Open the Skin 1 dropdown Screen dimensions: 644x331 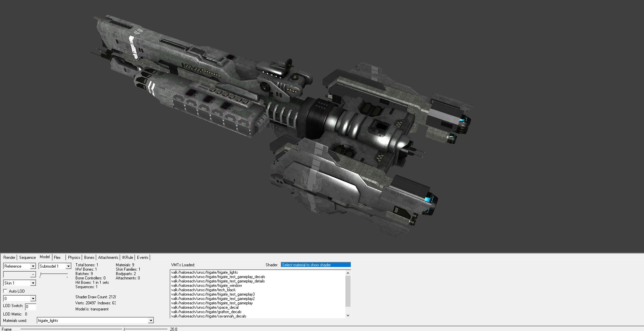20,283
